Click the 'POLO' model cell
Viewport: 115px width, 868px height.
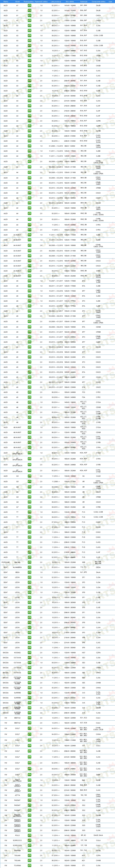click(x=17, y=835)
